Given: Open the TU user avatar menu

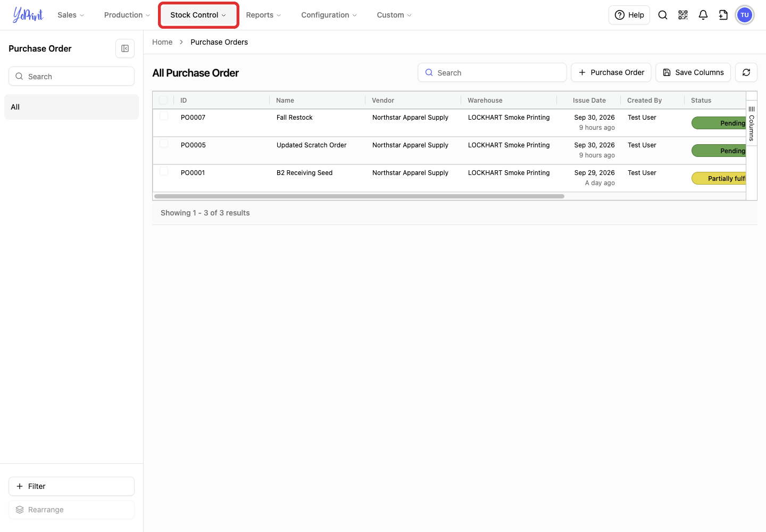Looking at the screenshot, I should [x=745, y=15].
